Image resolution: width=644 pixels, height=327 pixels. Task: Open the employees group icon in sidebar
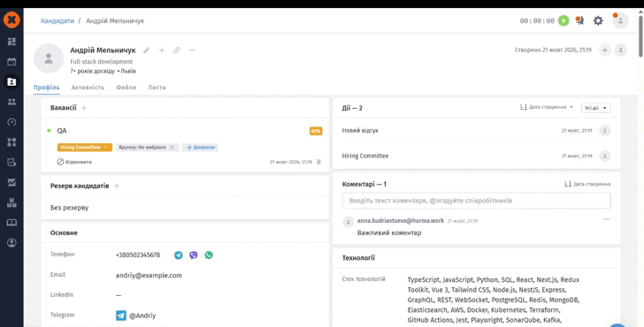[x=11, y=102]
